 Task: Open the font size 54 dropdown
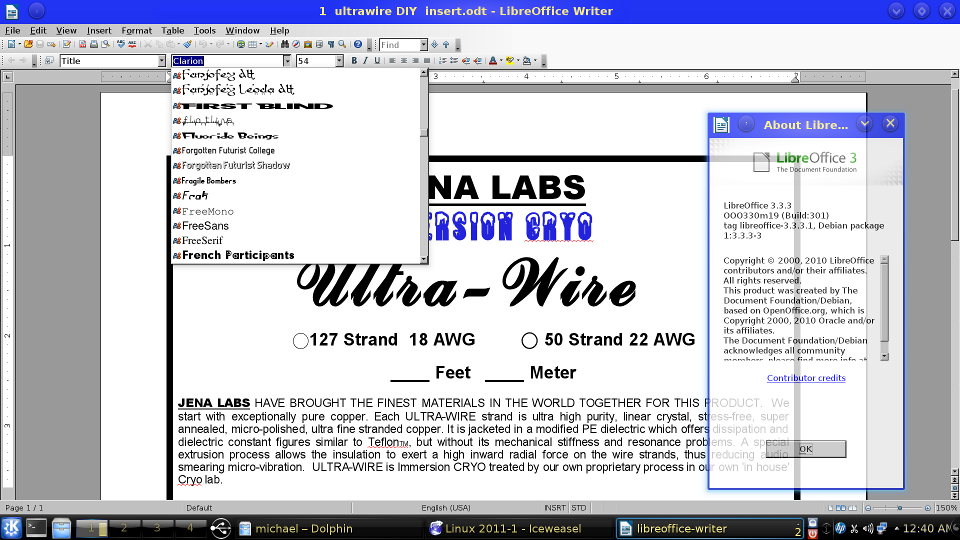pyautogui.click(x=339, y=61)
